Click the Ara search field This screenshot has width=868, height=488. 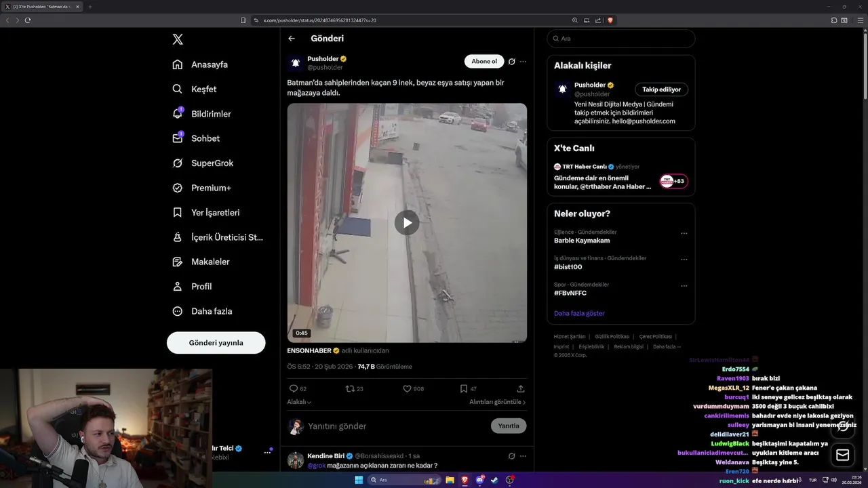tap(621, 39)
